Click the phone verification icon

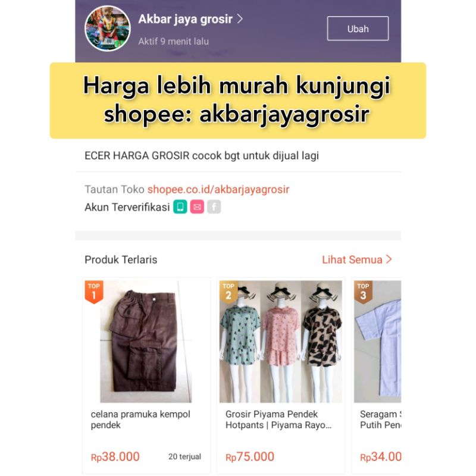point(180,206)
